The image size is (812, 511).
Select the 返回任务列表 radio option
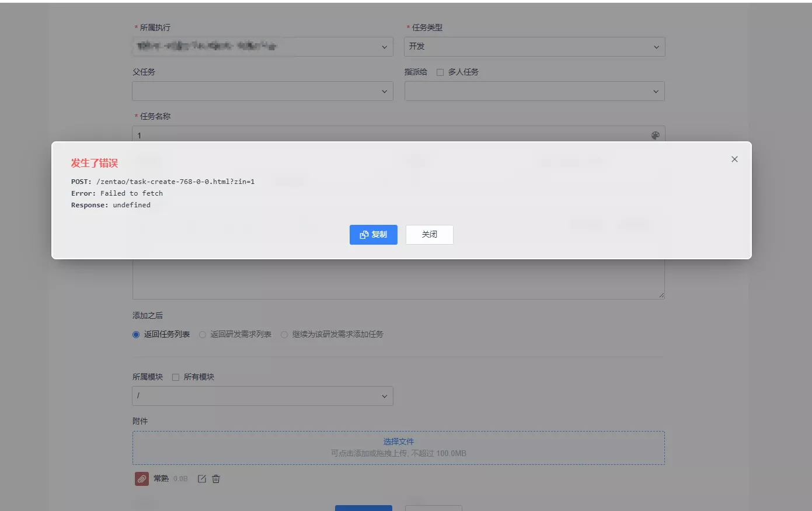tap(136, 335)
